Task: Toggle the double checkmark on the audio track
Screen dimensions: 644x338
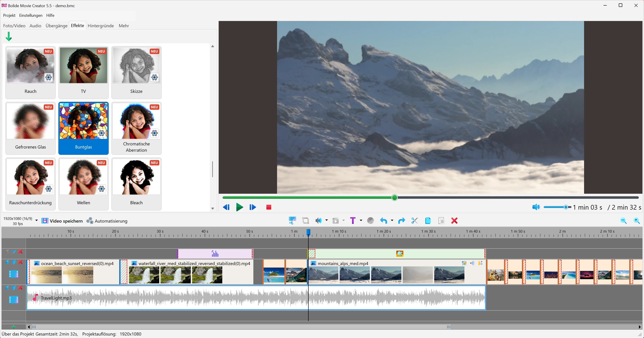Action: click(x=14, y=288)
